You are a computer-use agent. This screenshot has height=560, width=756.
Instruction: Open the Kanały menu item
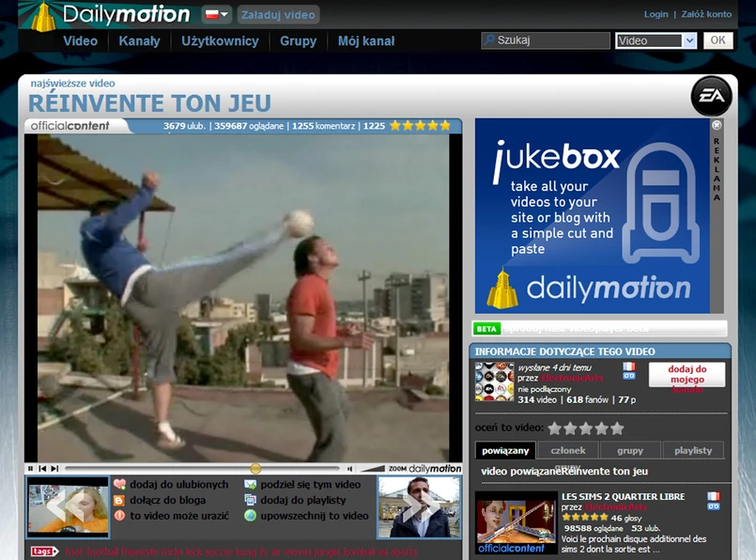[x=139, y=41]
